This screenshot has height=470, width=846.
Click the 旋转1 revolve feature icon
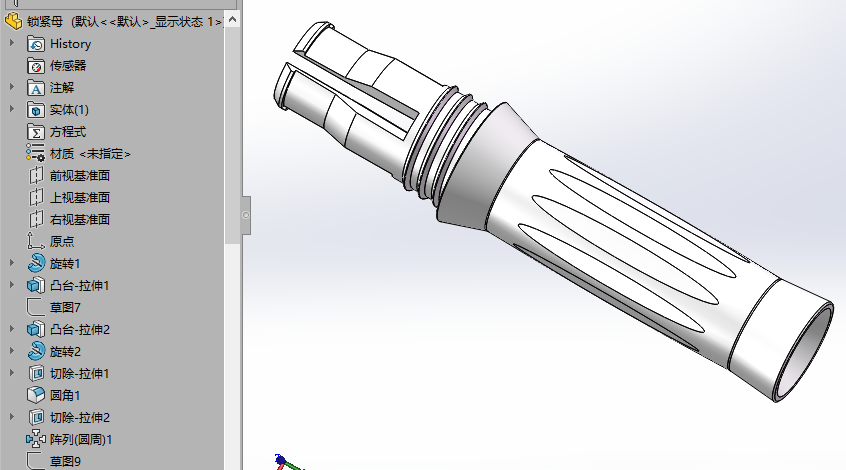36,264
